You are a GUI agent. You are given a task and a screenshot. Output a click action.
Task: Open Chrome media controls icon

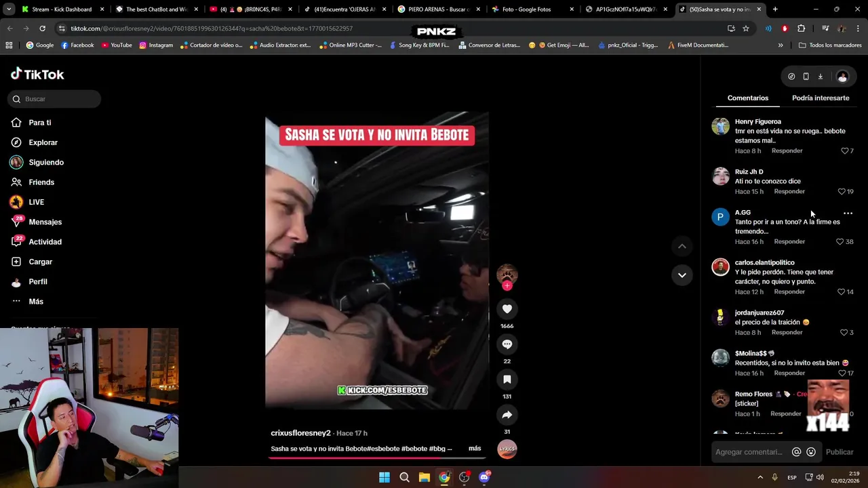tap(825, 28)
